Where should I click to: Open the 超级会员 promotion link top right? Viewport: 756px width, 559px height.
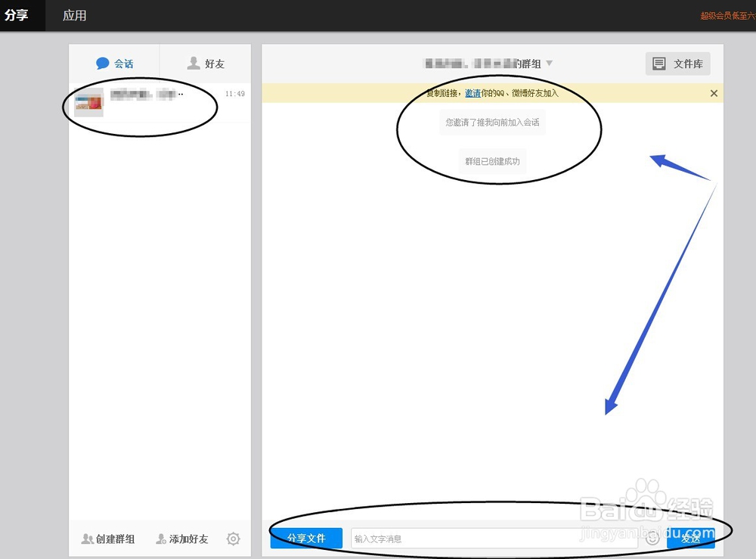coord(727,14)
